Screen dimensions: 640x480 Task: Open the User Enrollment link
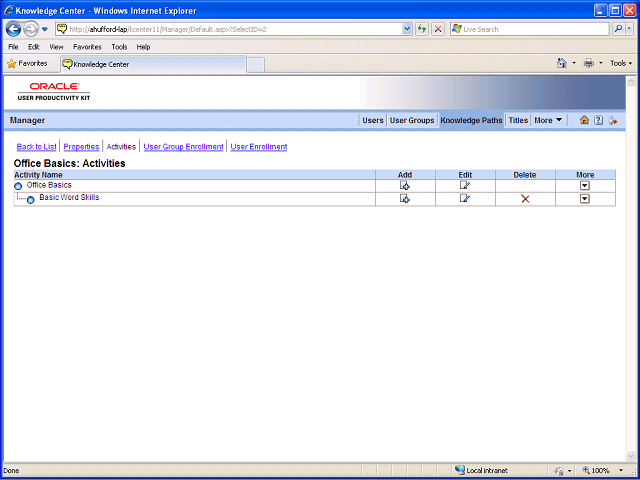pos(259,147)
